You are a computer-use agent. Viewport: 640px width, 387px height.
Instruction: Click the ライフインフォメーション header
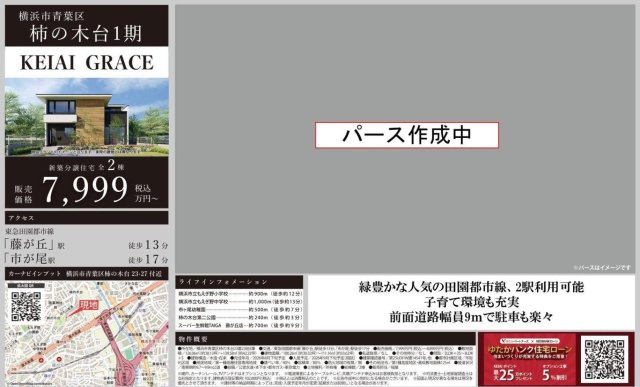tap(239, 282)
